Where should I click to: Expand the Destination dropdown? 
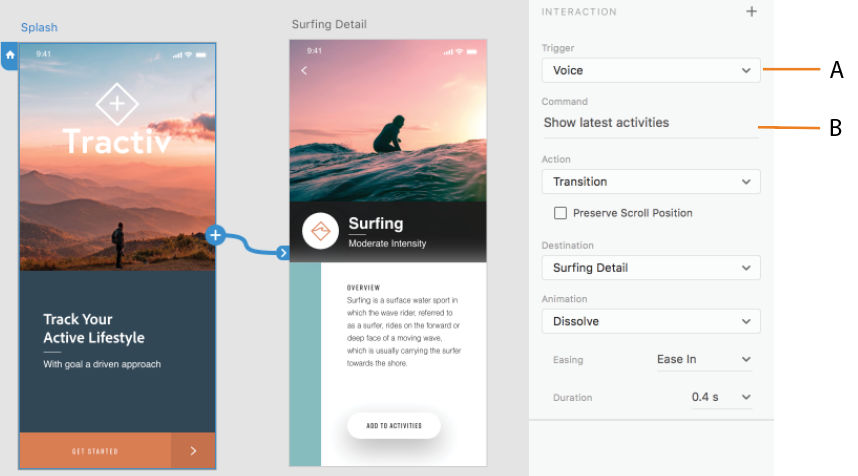click(650, 268)
